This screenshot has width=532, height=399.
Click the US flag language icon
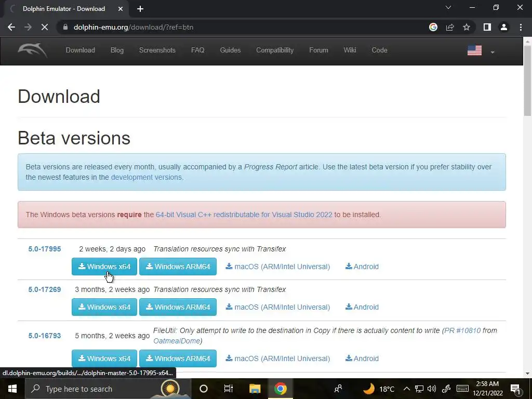475,50
